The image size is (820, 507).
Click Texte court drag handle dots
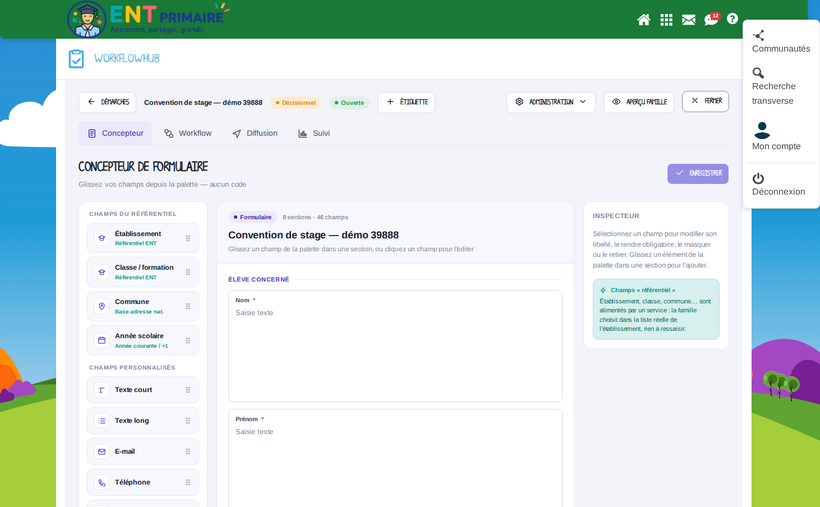188,390
